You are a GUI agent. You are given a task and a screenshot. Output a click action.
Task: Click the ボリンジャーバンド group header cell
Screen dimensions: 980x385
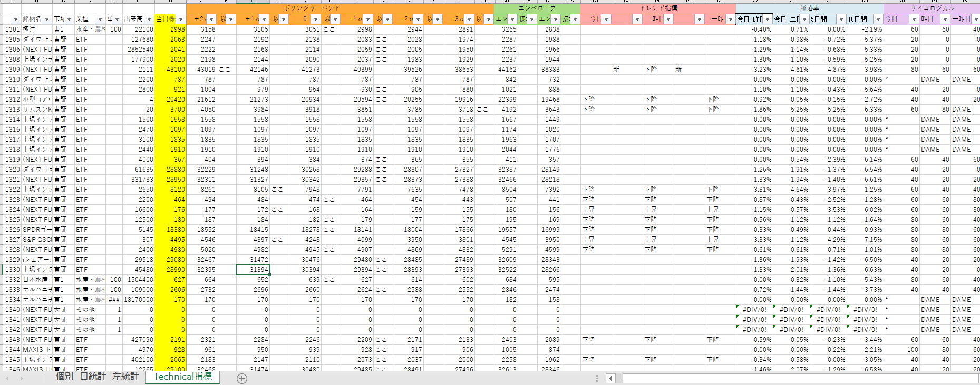coord(340,8)
